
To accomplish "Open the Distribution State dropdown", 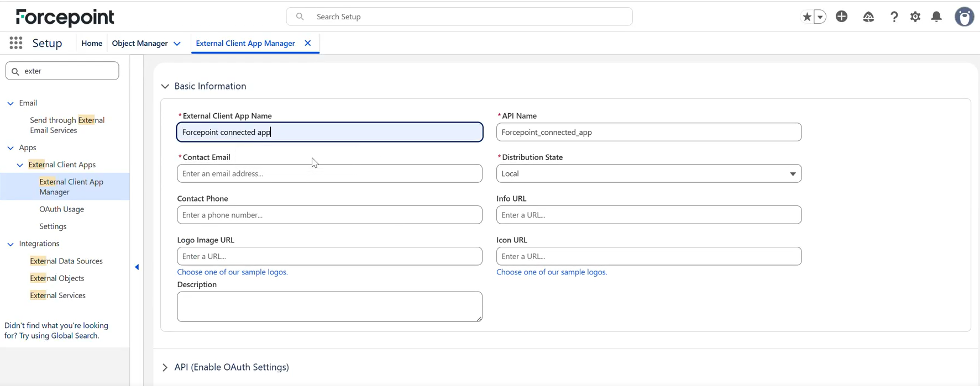I will (649, 173).
